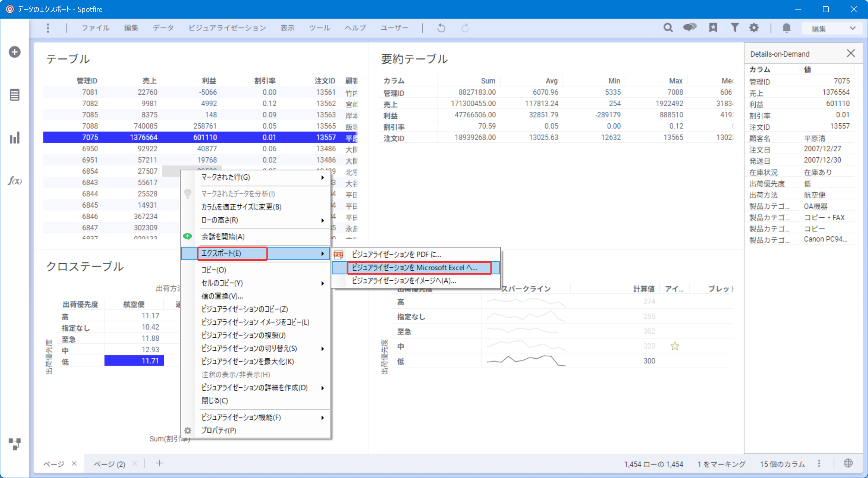Viewport: 868px width, 478px height.
Task: Click highlighted 11.71 cell in cross table
Action: coord(134,361)
